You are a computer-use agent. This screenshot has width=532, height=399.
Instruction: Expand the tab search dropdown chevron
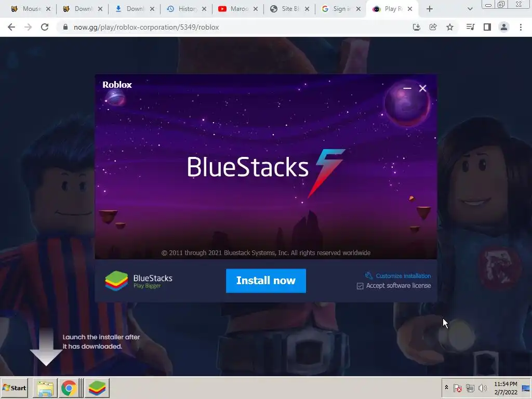click(470, 9)
